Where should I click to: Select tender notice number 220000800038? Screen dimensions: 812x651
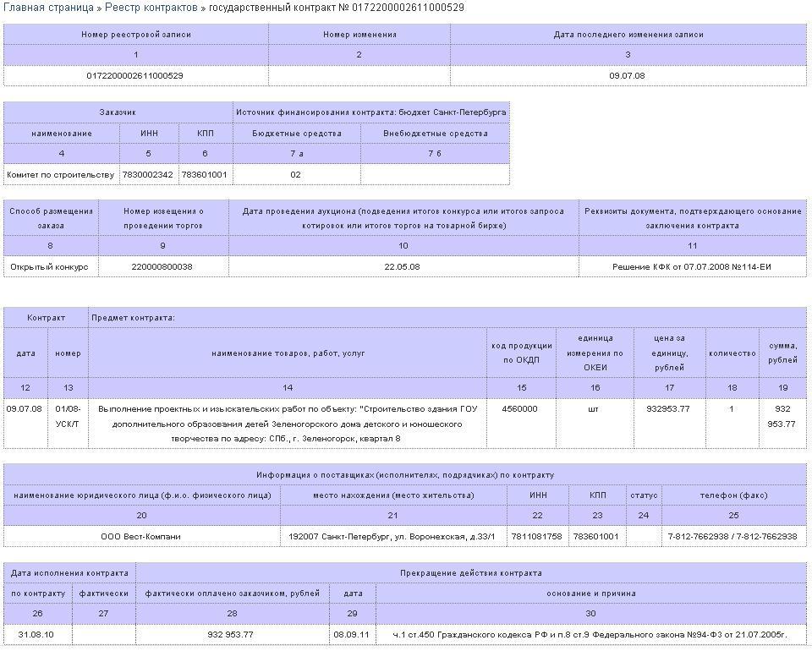coord(162,267)
